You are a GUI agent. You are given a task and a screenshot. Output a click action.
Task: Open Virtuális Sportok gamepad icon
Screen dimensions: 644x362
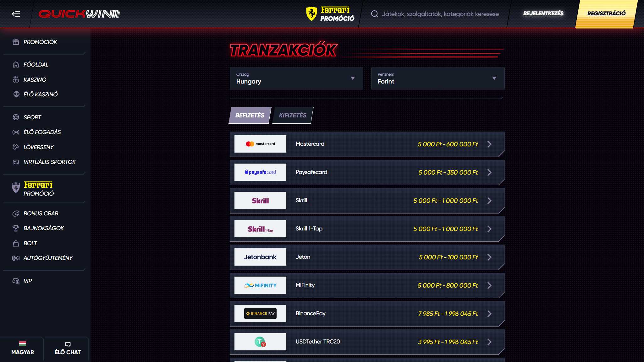16,162
